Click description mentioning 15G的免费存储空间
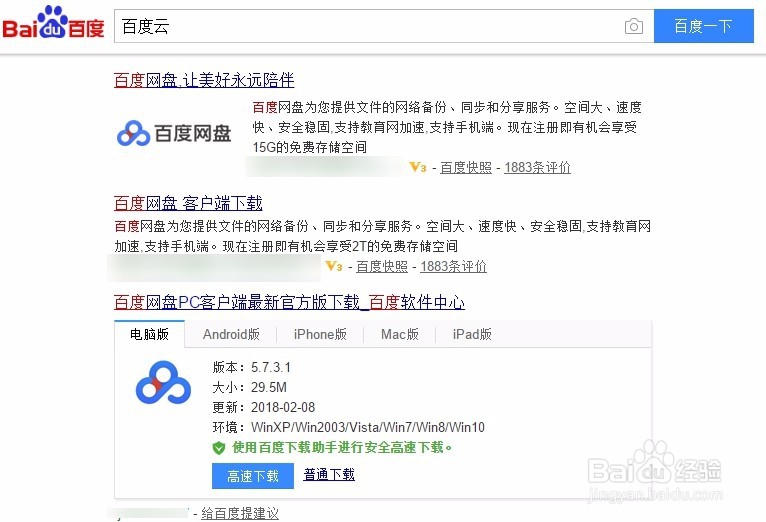Image resolution: width=766 pixels, height=522 pixels. tap(447, 127)
